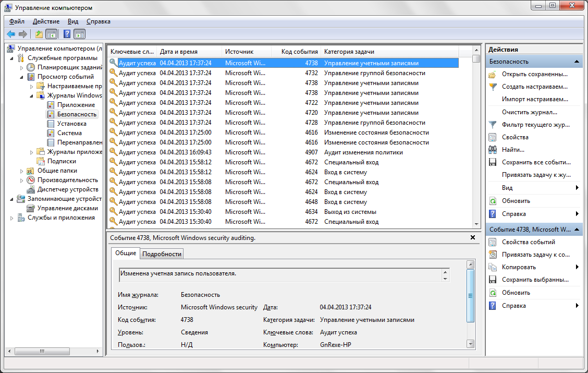Select the Установка log in tree
Image resolution: width=588 pixels, height=373 pixels.
tap(71, 124)
